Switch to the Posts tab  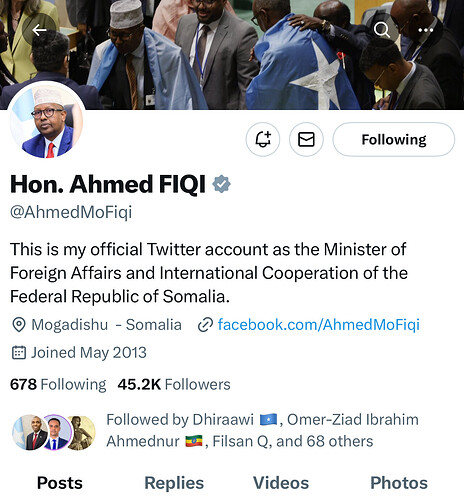(x=60, y=483)
